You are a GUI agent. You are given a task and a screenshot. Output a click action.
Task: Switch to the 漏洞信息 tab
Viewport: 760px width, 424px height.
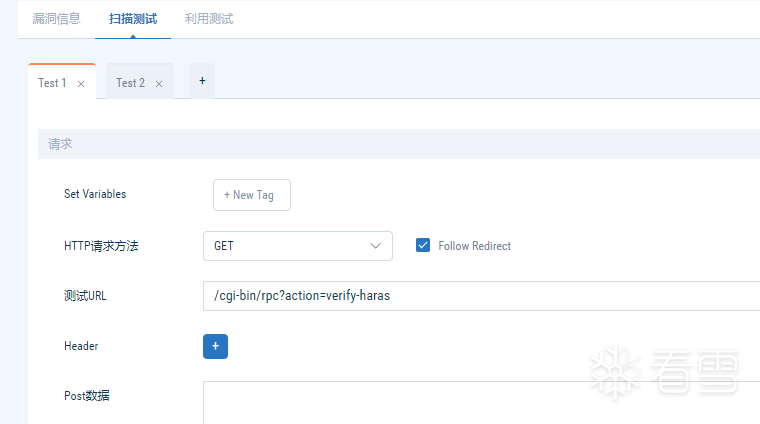pyautogui.click(x=56, y=18)
